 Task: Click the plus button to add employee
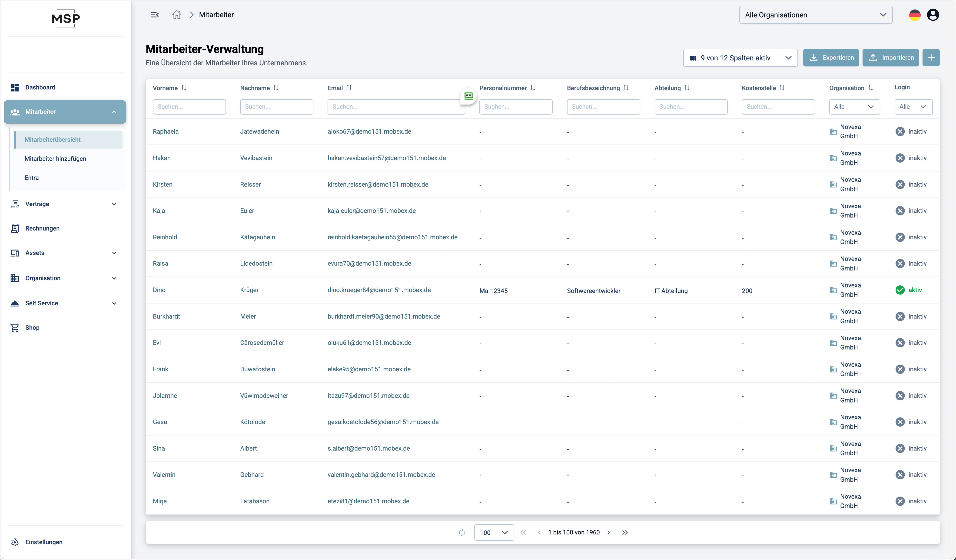coord(931,58)
